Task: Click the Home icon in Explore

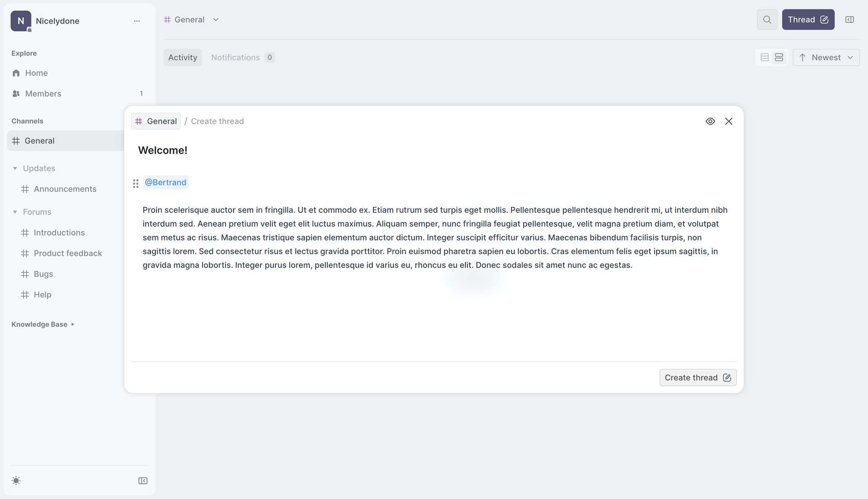Action: click(16, 73)
